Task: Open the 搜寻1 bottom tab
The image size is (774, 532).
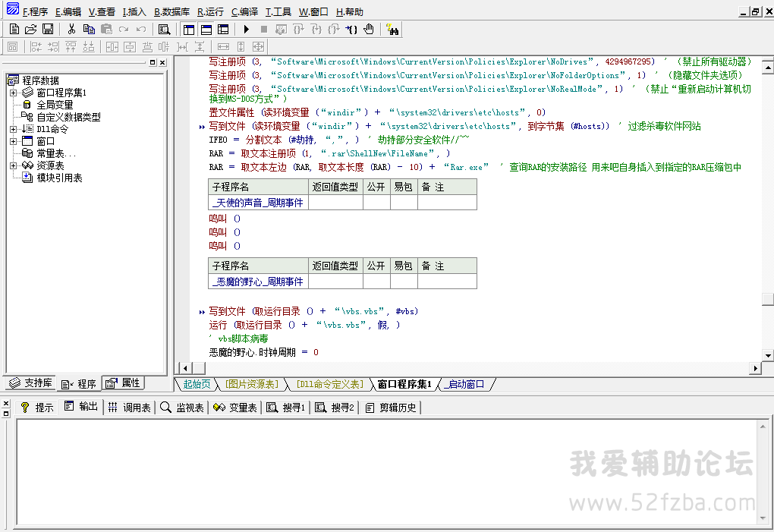Action: click(x=286, y=408)
